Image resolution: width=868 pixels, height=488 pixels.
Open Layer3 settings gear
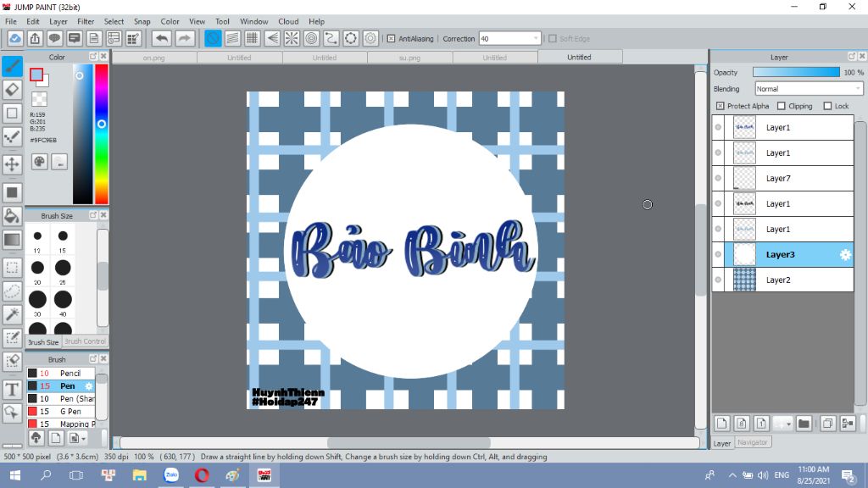point(845,254)
